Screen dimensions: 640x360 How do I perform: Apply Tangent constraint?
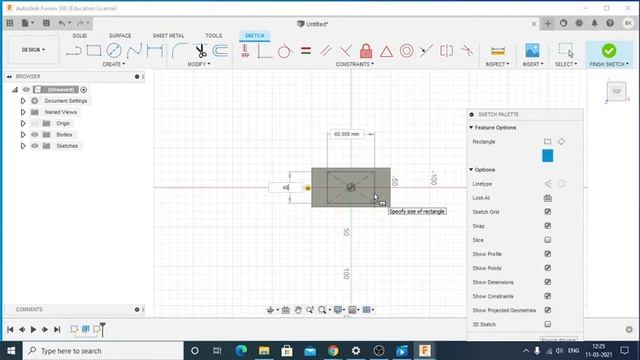pos(284,51)
